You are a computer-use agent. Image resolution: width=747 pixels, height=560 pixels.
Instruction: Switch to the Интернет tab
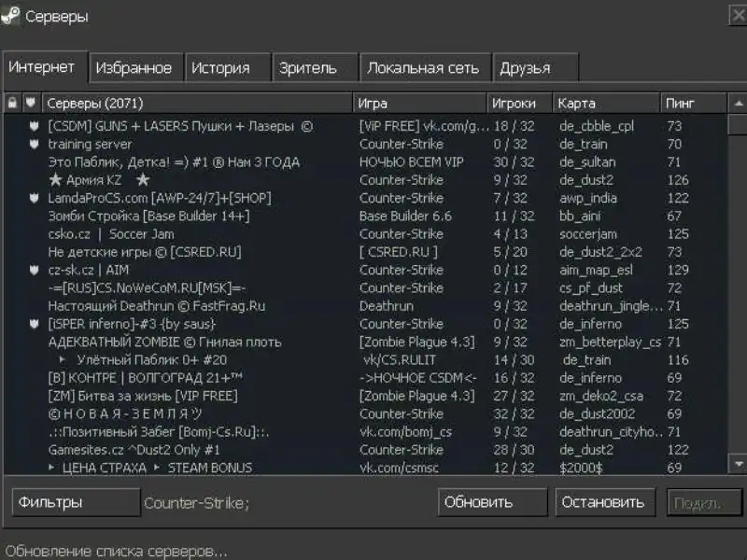coord(45,67)
